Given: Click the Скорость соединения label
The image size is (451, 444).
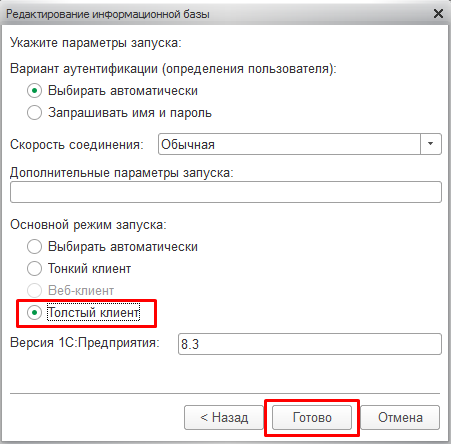Looking at the screenshot, I should coord(77,145).
